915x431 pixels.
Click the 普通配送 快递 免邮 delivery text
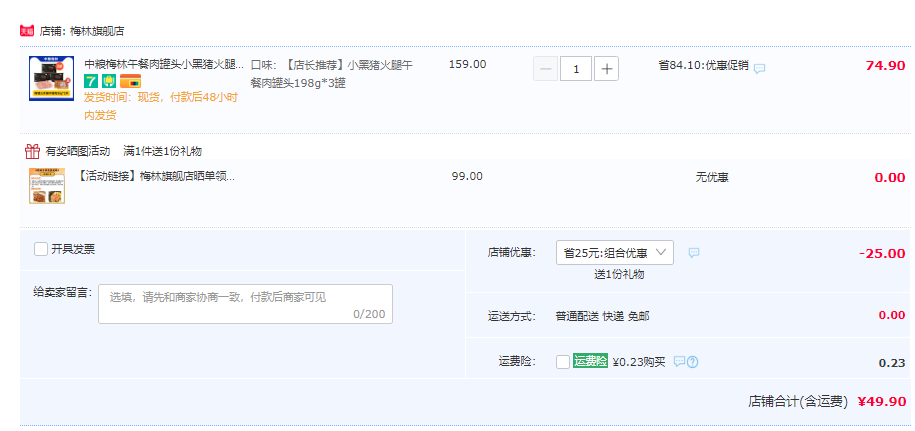tap(602, 317)
